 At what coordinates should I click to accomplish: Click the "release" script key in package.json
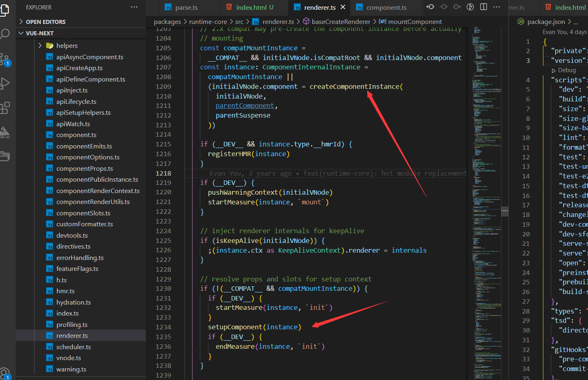pos(573,205)
